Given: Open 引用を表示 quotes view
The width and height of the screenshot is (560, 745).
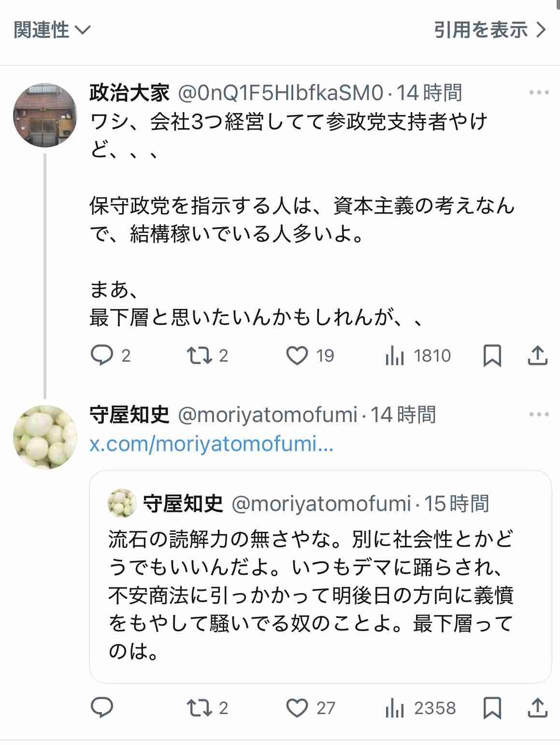Looking at the screenshot, I should point(490,30).
